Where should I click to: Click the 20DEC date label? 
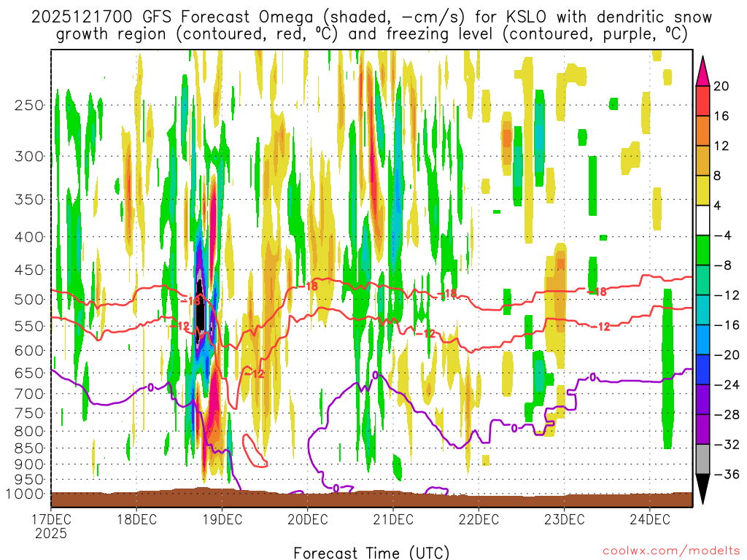[x=308, y=519]
